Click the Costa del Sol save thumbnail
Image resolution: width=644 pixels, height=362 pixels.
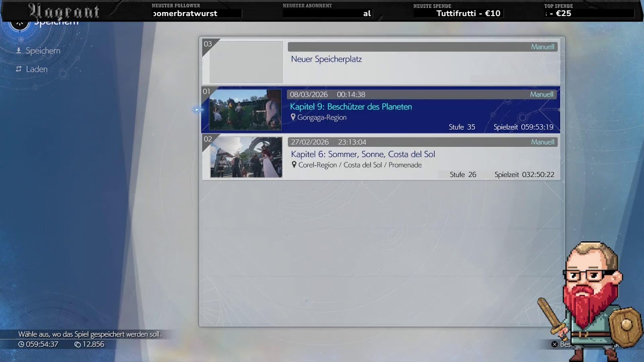[246, 157]
